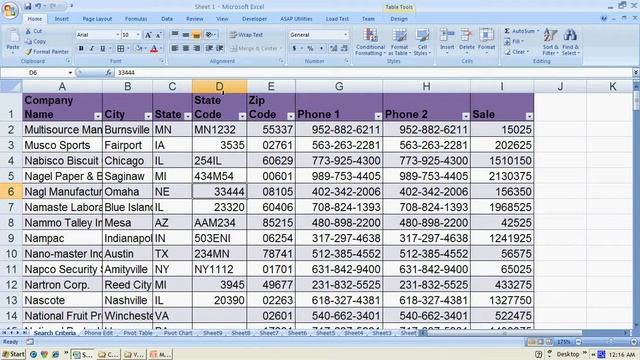640x360 pixels.
Task: Decrease the font size
Action: 158,35
